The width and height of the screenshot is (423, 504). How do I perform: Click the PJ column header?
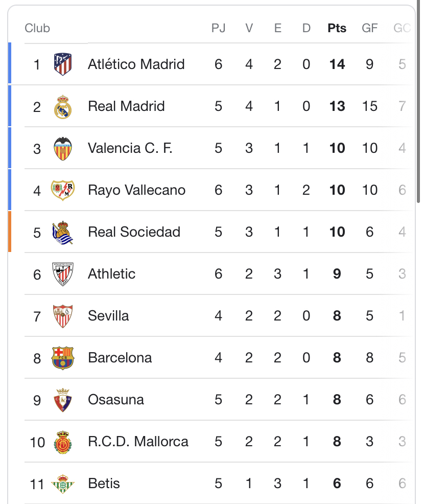click(218, 28)
